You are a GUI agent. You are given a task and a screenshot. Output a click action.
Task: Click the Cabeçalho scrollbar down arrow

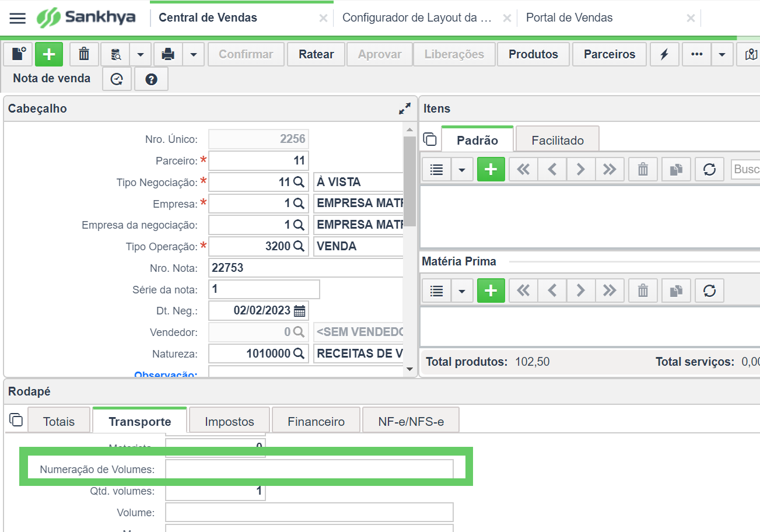(x=409, y=369)
